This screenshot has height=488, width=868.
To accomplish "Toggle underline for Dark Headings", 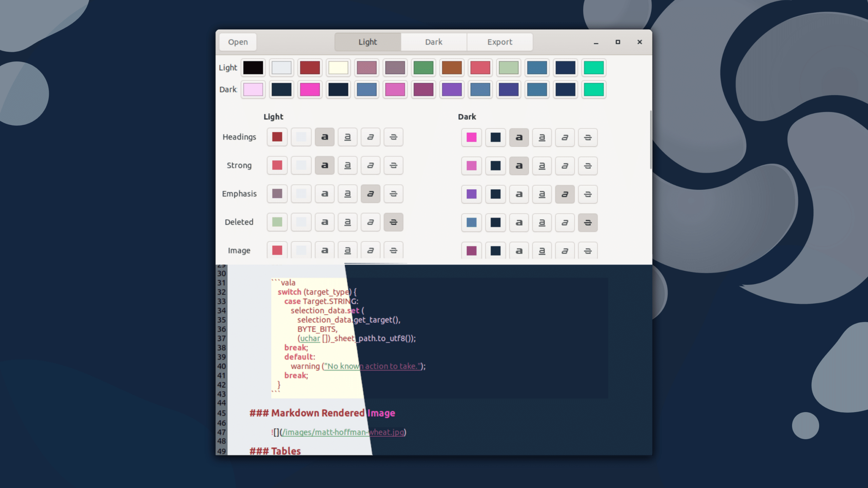I will [x=542, y=138].
